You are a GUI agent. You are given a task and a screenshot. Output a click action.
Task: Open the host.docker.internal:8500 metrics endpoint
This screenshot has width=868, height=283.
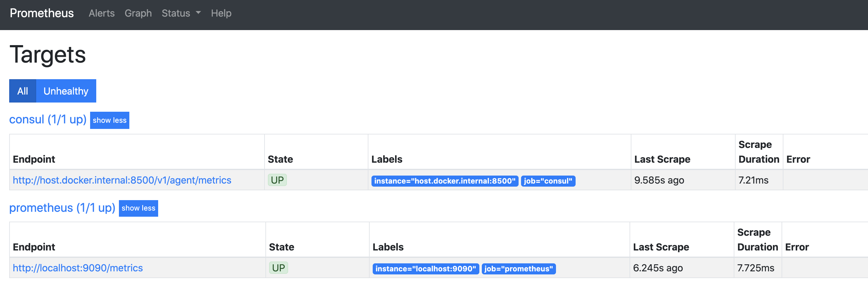point(122,180)
